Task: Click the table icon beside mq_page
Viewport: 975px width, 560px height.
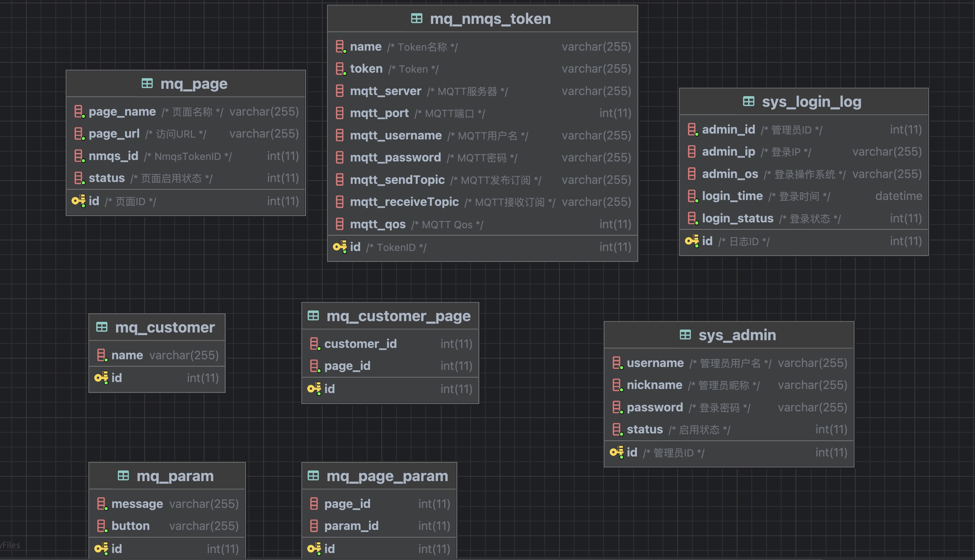Action: coord(147,83)
